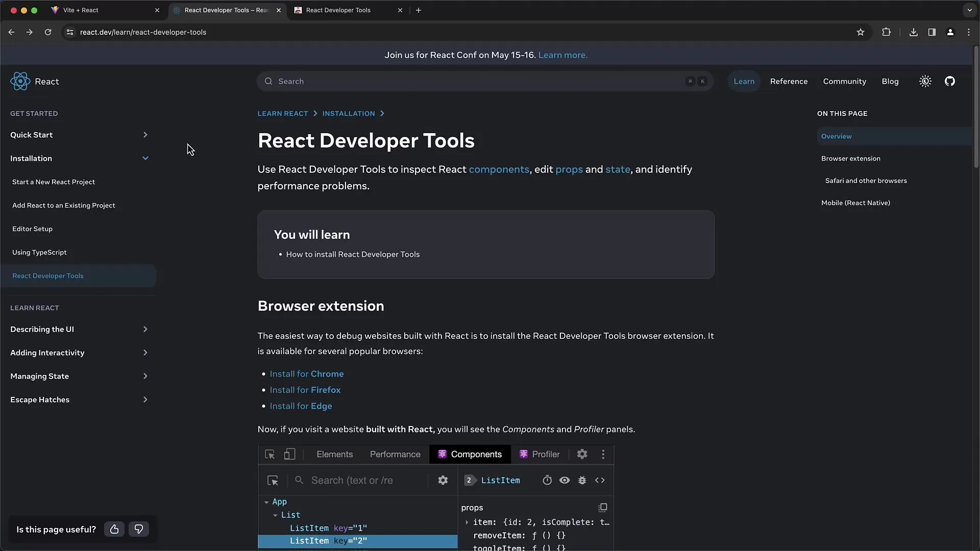Click the eye inspect icon for ListItem

564,480
